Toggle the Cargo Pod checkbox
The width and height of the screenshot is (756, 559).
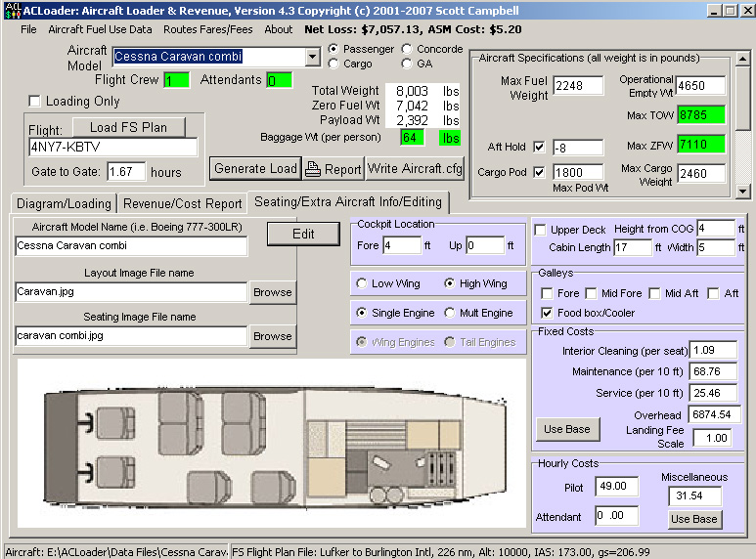pyautogui.click(x=539, y=173)
